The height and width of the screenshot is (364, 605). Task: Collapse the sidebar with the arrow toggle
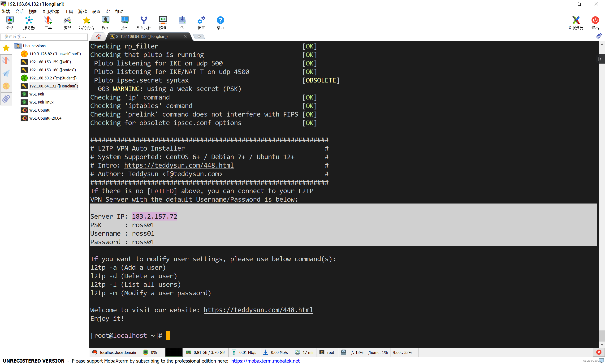click(x=601, y=59)
